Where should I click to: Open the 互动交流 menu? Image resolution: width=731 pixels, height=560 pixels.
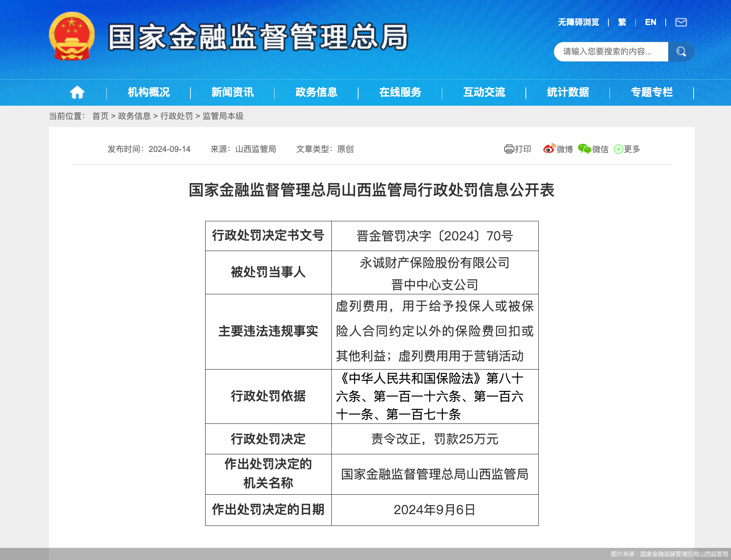(484, 92)
